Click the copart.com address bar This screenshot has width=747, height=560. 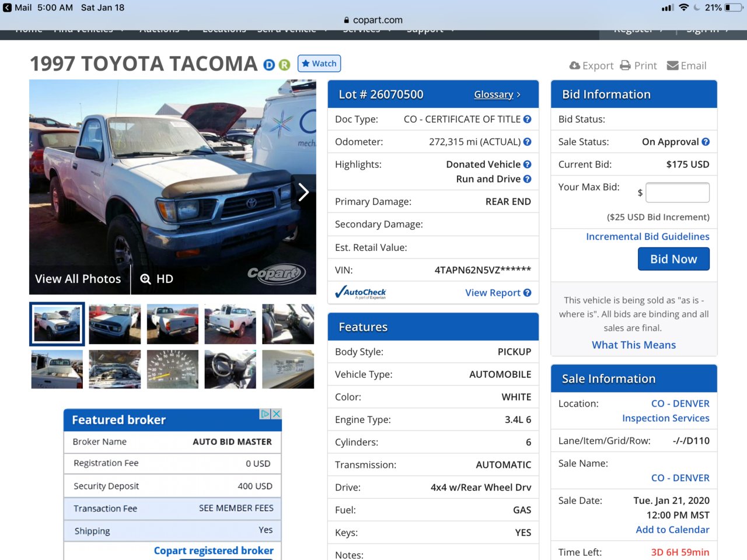373,20
